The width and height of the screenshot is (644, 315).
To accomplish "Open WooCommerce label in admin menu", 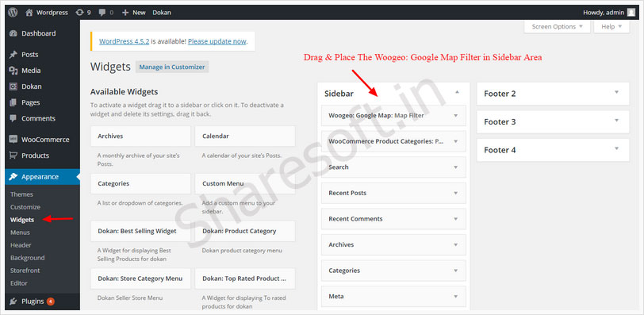I will point(45,140).
